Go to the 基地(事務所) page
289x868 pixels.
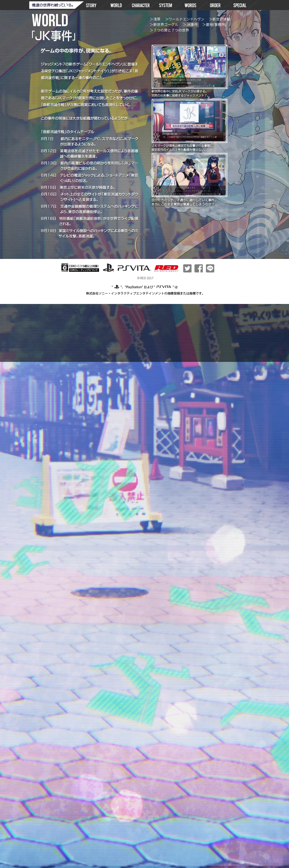[x=214, y=25]
